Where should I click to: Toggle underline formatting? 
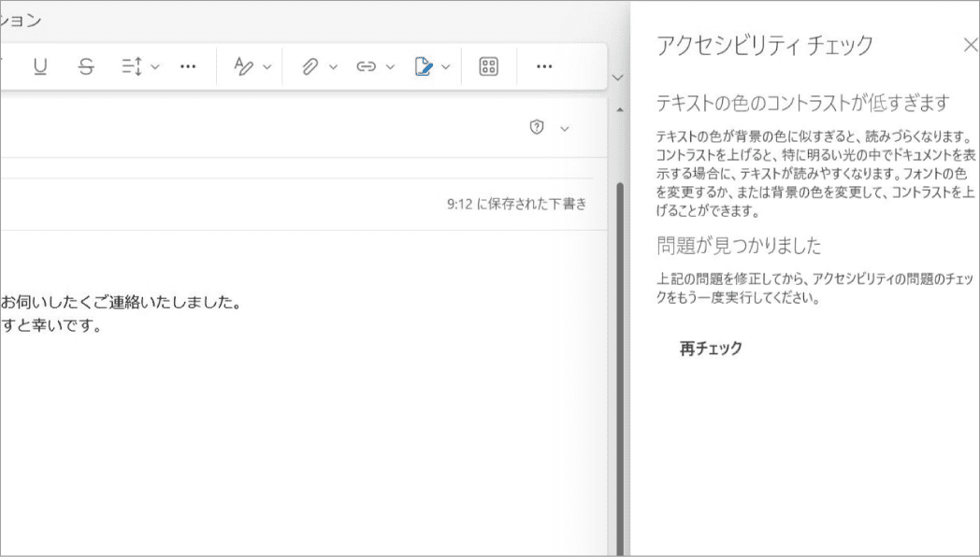click(40, 66)
